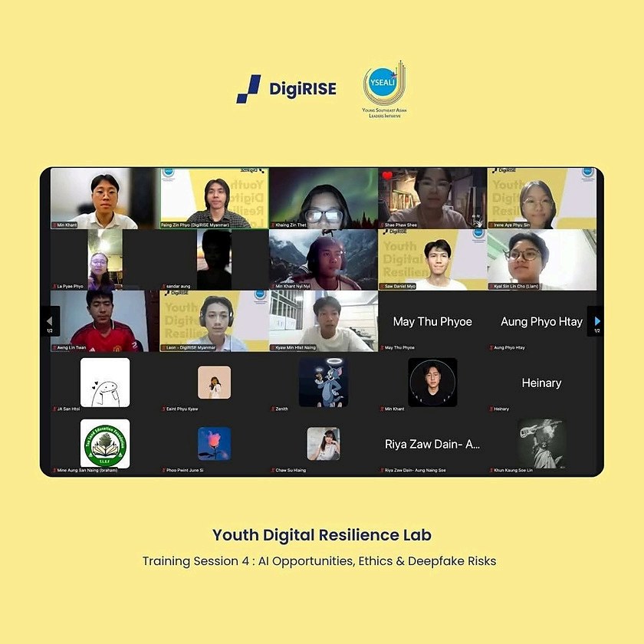Click the red heart reaction on Shae Phaw Shee's tile

click(x=387, y=176)
